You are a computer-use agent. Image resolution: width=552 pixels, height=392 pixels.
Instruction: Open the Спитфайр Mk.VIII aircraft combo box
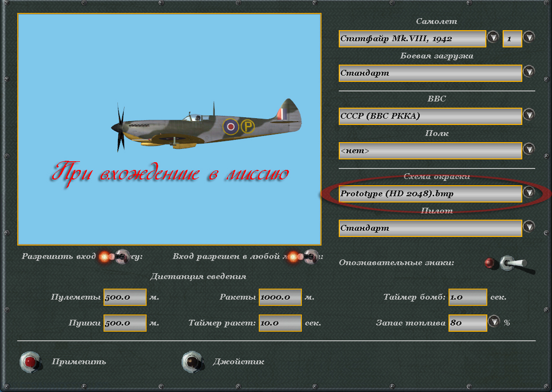pos(412,39)
